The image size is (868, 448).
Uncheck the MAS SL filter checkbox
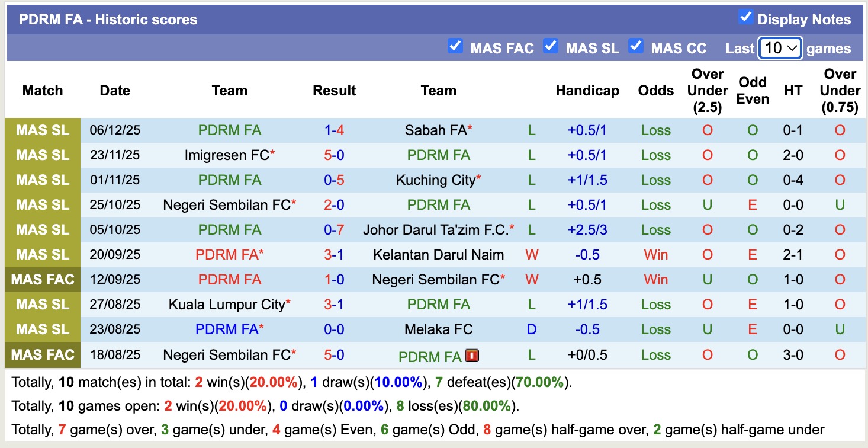(x=551, y=46)
